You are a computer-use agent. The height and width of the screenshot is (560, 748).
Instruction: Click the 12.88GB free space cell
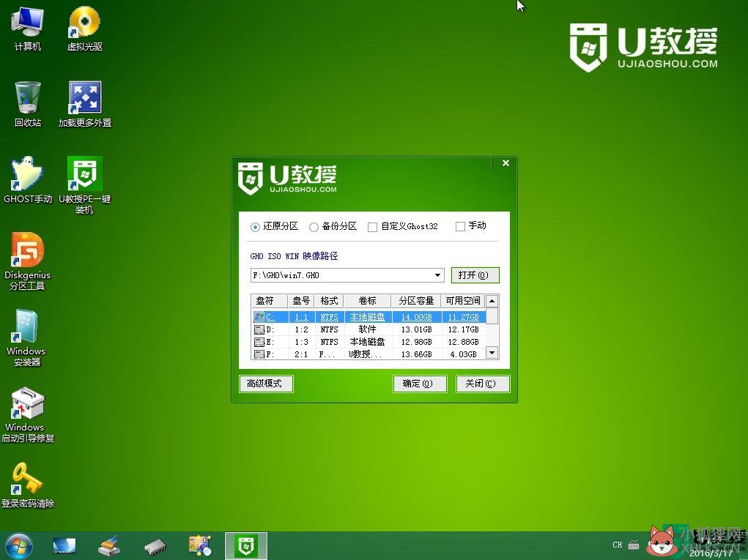(x=463, y=342)
